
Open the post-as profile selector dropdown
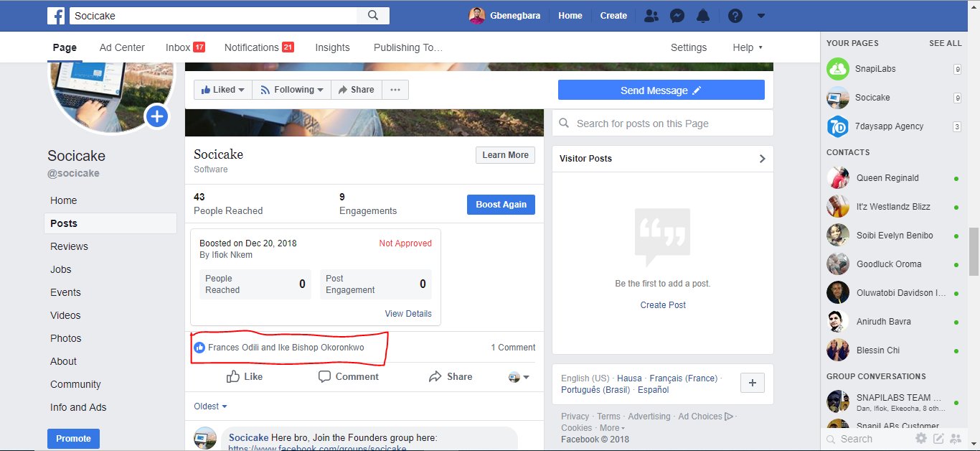tap(519, 377)
